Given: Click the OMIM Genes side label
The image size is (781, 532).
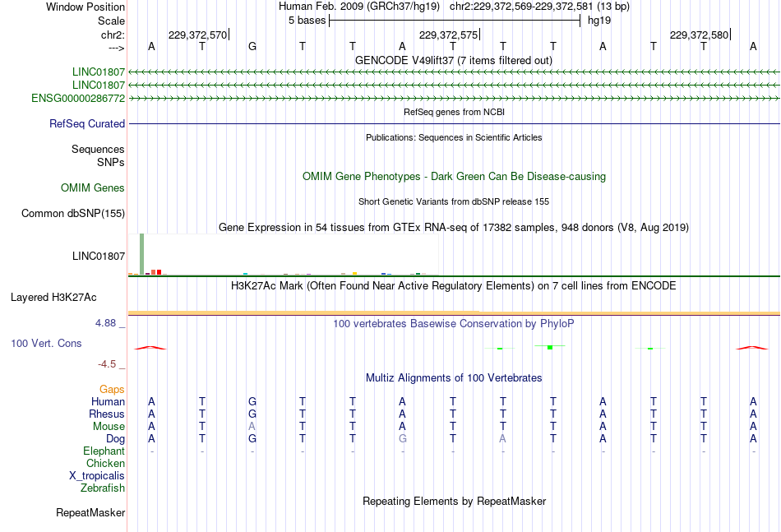Looking at the screenshot, I should 93,187.
